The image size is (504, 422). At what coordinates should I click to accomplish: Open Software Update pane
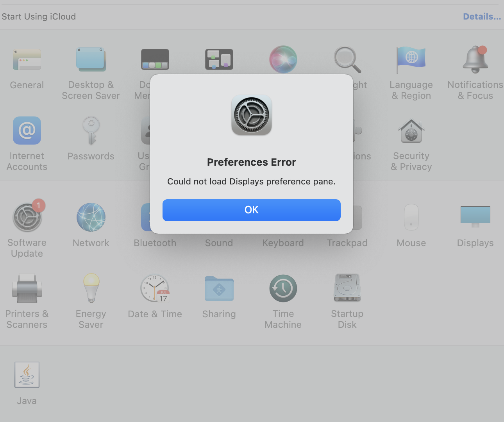click(x=27, y=217)
